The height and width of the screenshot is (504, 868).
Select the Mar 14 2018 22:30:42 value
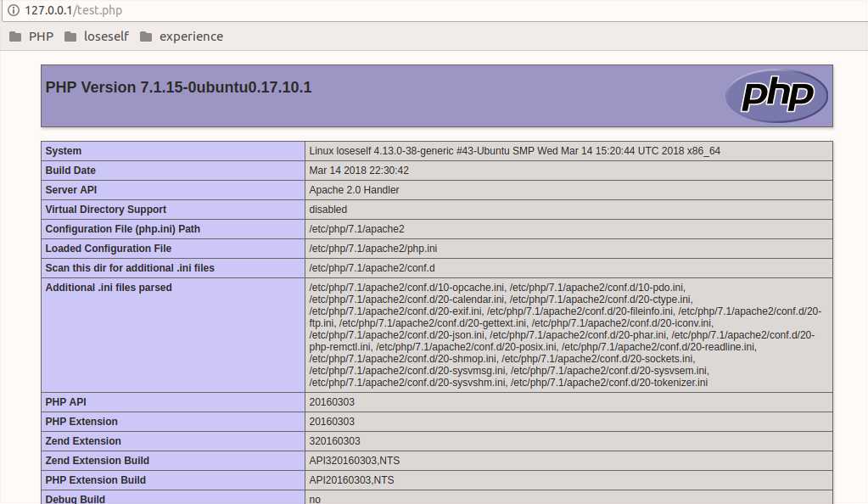click(x=359, y=170)
